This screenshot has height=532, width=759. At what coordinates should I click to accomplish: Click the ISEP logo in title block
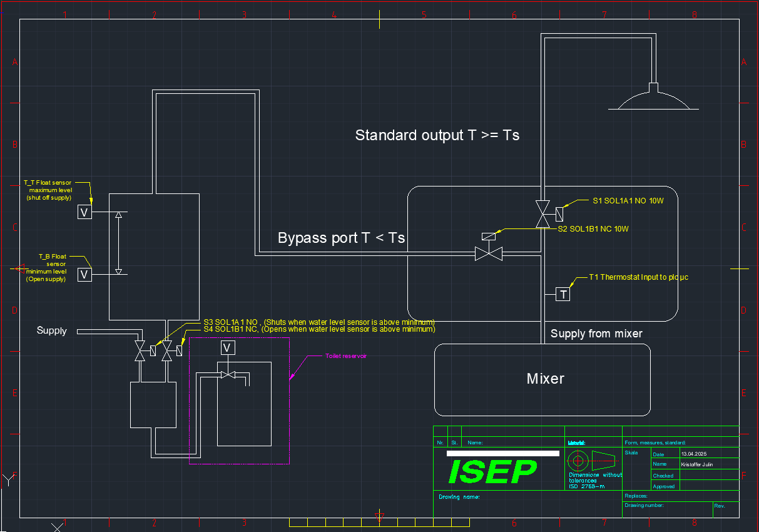(x=493, y=472)
